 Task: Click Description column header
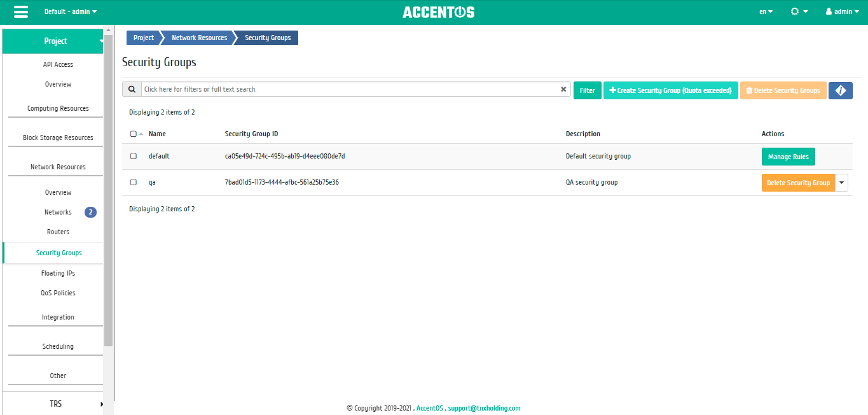point(583,134)
